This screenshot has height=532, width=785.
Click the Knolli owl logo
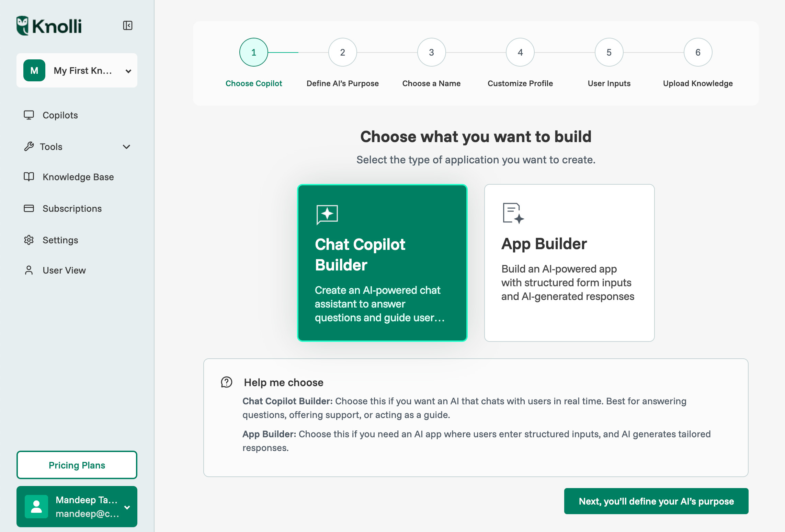pos(23,25)
